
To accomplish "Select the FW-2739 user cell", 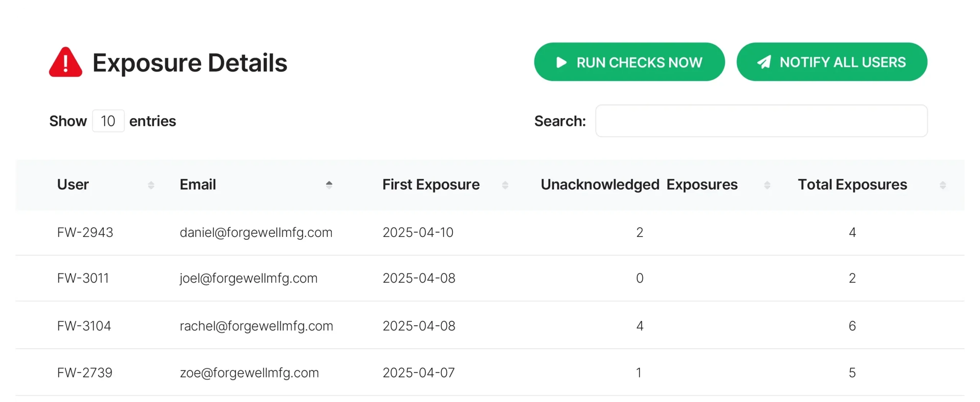I will point(85,373).
